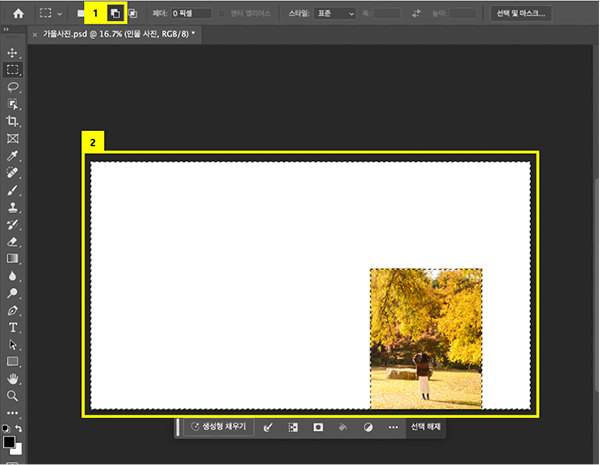This screenshot has width=600, height=465.
Task: Select the Zoom tool
Action: click(12, 396)
